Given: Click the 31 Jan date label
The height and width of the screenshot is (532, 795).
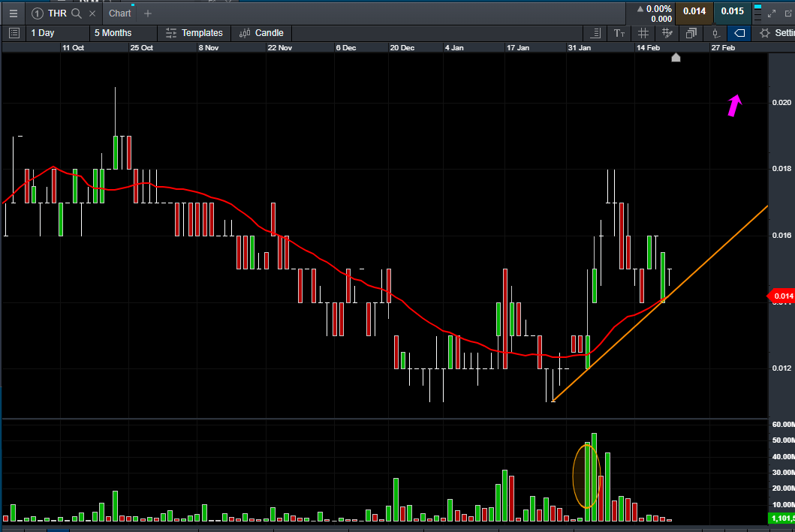Looking at the screenshot, I should point(579,47).
